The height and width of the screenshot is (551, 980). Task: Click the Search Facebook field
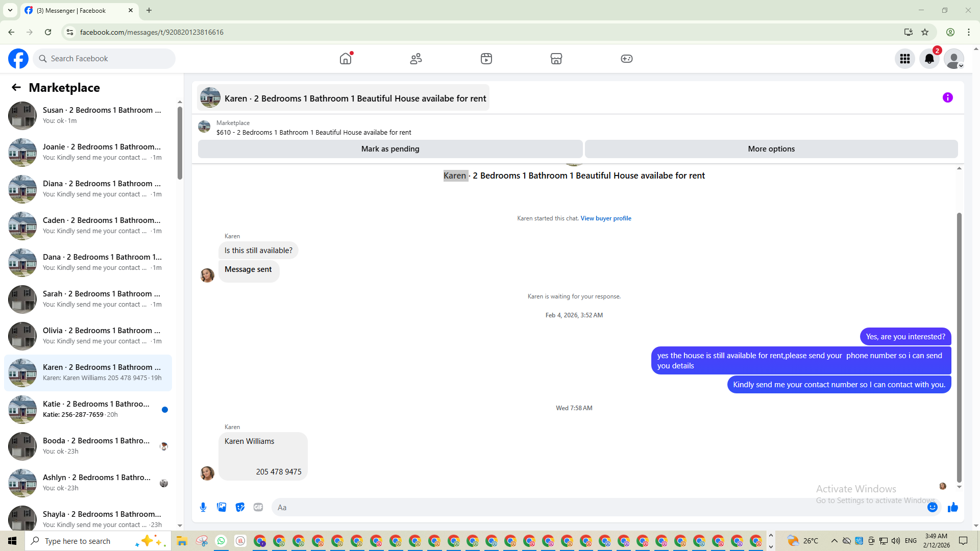click(x=104, y=59)
